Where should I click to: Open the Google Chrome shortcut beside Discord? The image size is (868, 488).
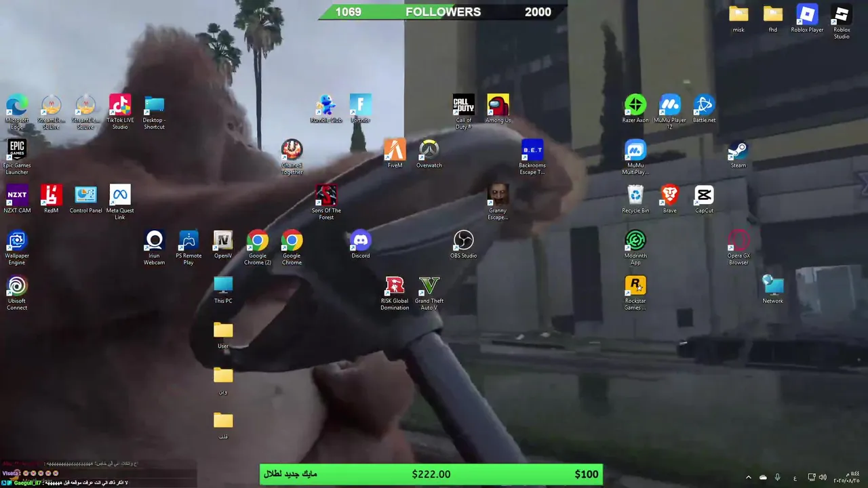pyautogui.click(x=292, y=247)
